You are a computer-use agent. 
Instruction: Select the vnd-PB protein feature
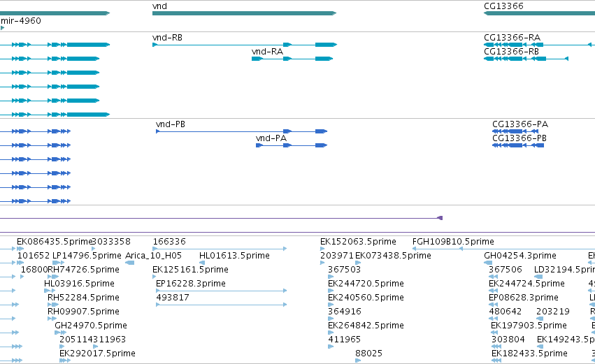coord(241,131)
